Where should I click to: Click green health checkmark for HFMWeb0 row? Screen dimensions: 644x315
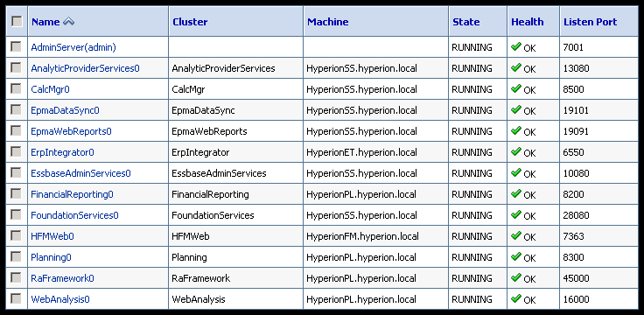[x=516, y=235]
